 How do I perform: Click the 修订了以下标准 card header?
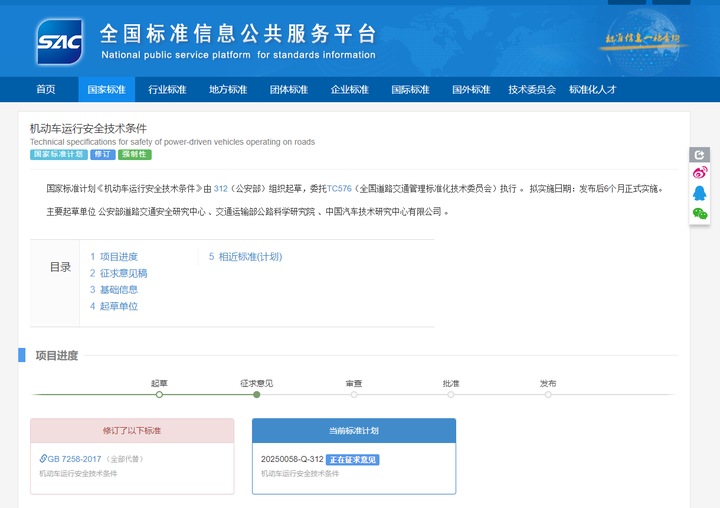(x=132, y=431)
